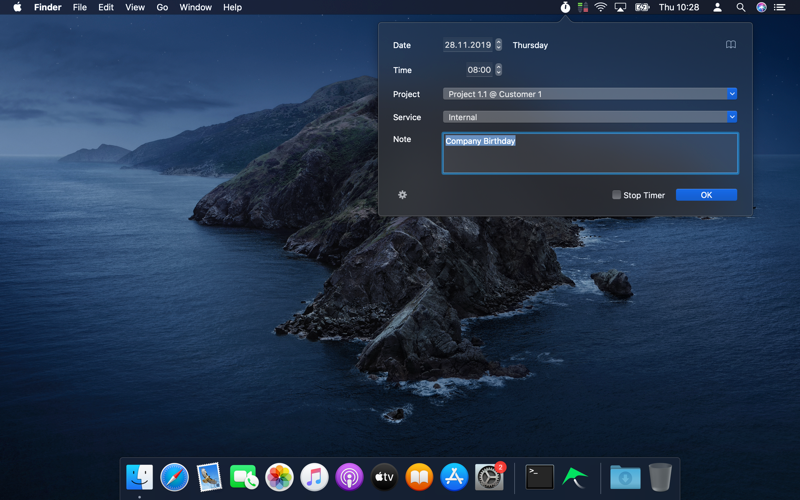Open AirPlay display menu icon
Screen dimensions: 800x500
[x=620, y=7]
